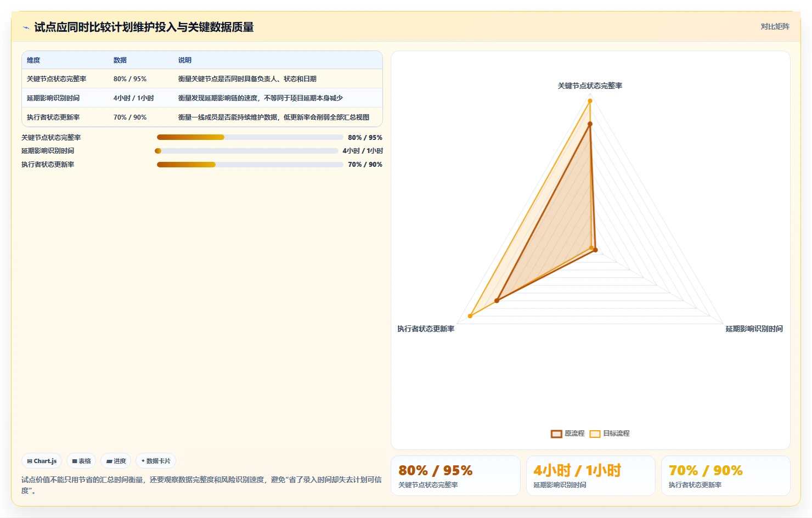Click the 延期影响识别时间 progress bar
The width and height of the screenshot is (812, 518).
tap(246, 151)
